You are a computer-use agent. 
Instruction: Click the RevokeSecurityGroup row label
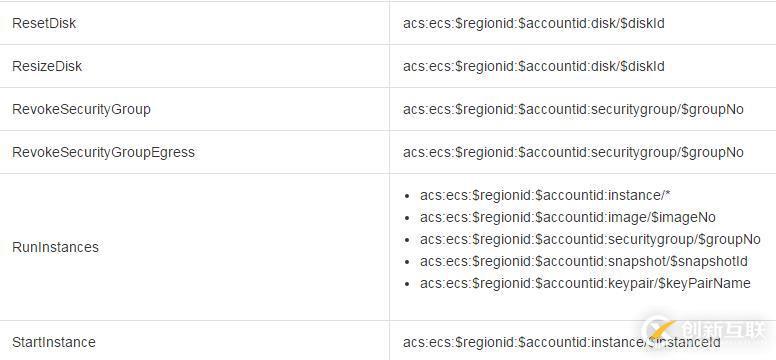point(81,109)
